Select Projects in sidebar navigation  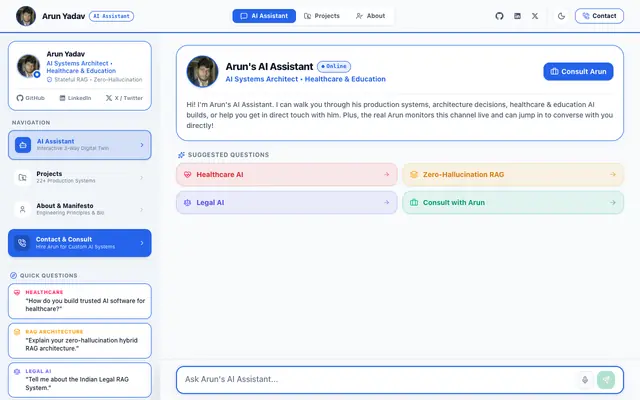pos(80,177)
